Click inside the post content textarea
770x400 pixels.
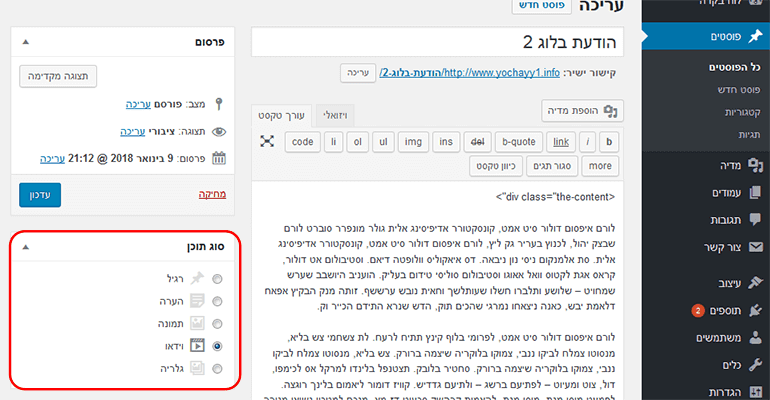pos(438,290)
